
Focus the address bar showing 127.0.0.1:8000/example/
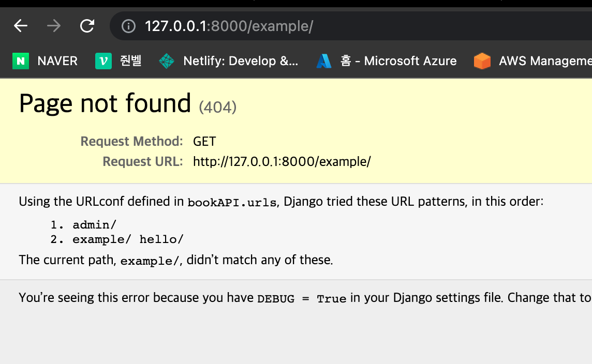point(310,26)
